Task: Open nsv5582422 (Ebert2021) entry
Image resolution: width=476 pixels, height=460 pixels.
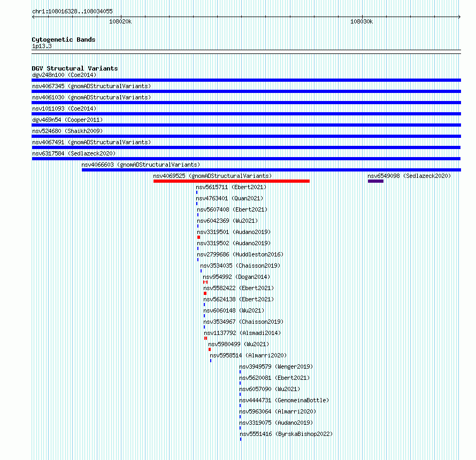Action: (239, 288)
